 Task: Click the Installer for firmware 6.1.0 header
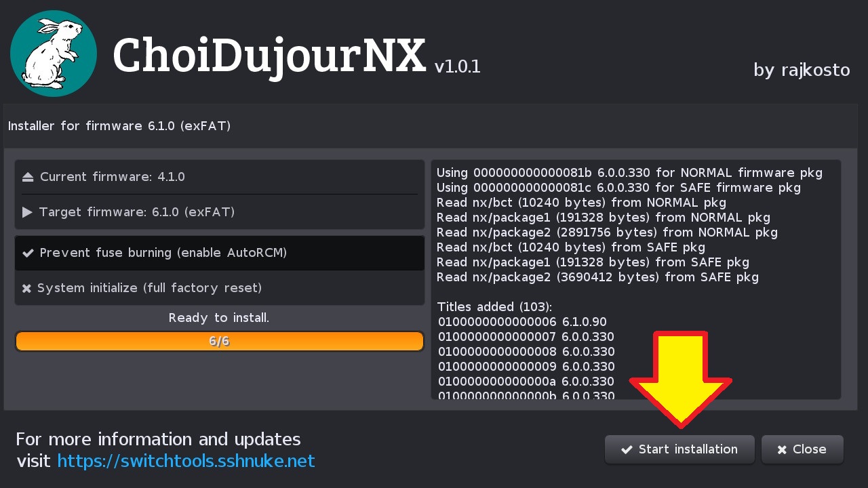pos(119,126)
